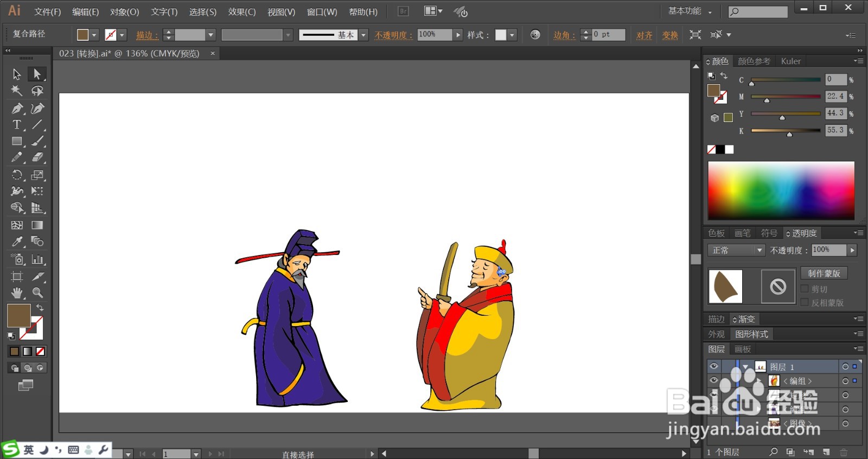The image size is (868, 459).
Task: Click the 边角 link
Action: [564, 35]
